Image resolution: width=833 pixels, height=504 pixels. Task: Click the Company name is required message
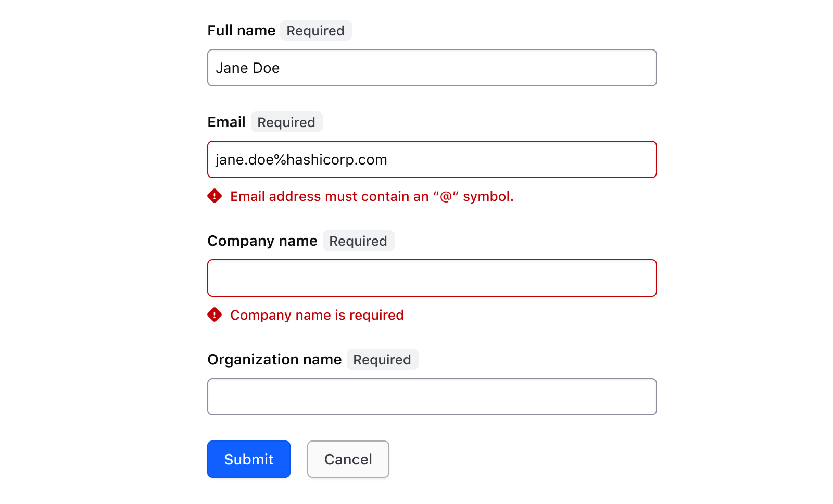click(317, 315)
